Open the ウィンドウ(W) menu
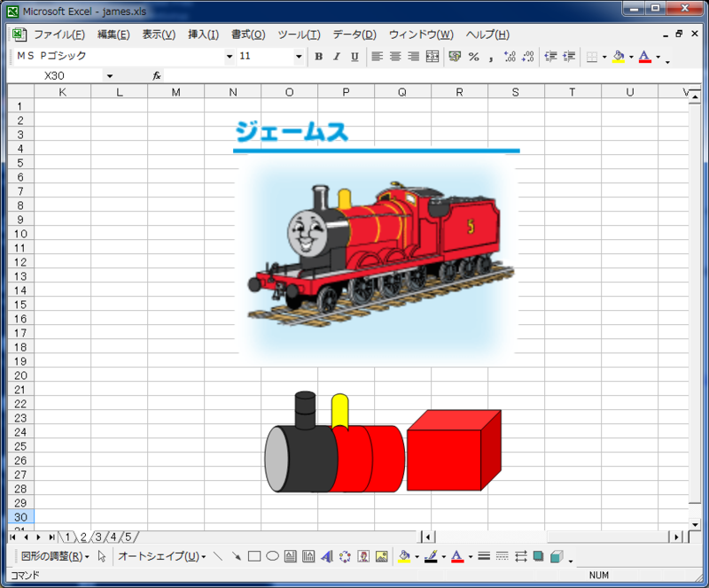 (421, 35)
